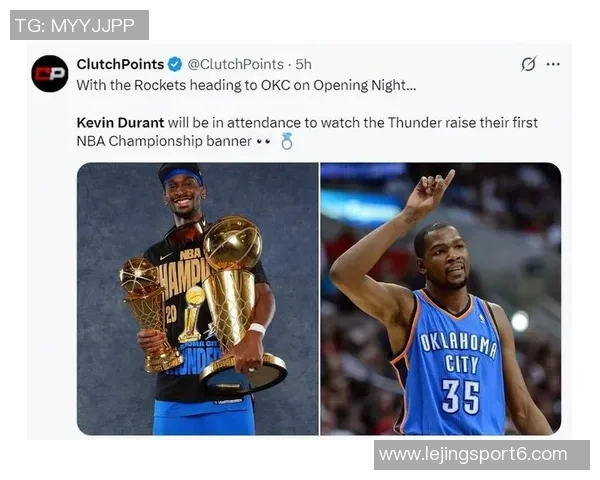This screenshot has height=480, width=600.
Task: Open the left photo with the trophies
Action: (x=197, y=299)
